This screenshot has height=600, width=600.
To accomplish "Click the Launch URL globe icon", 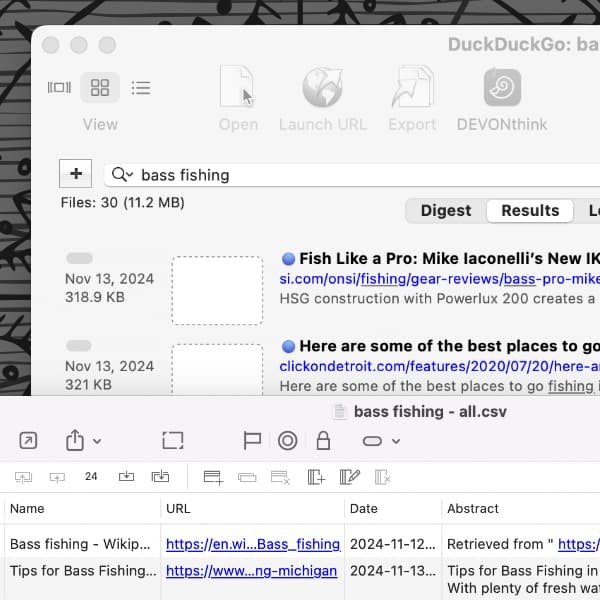I will click(322, 88).
